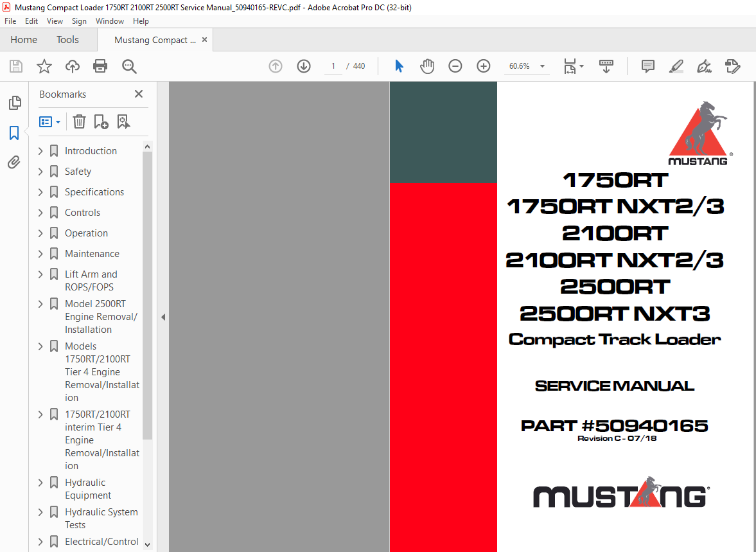Click the fit page width icon
This screenshot has width=756, height=552.
tap(570, 66)
